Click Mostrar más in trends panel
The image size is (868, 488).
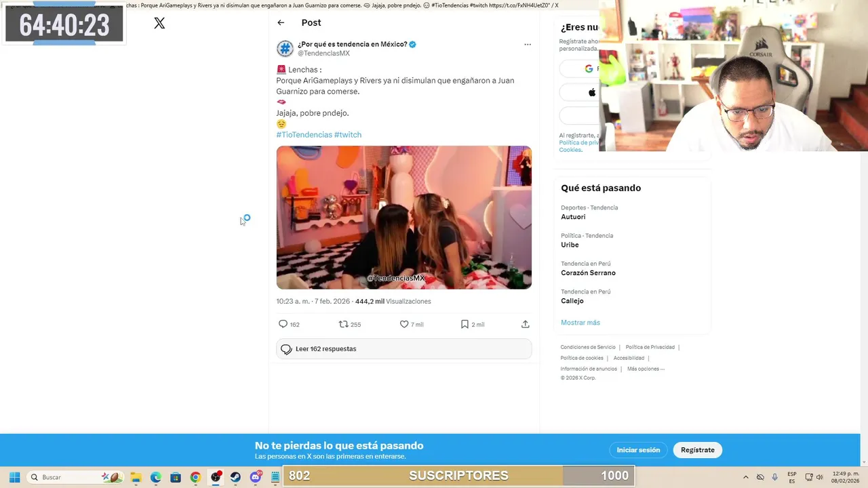click(x=580, y=323)
